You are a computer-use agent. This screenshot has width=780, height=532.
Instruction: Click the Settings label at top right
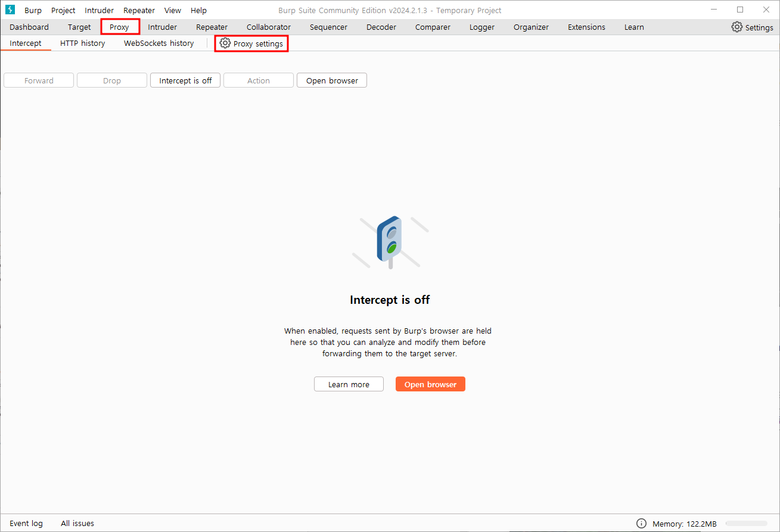coord(759,27)
